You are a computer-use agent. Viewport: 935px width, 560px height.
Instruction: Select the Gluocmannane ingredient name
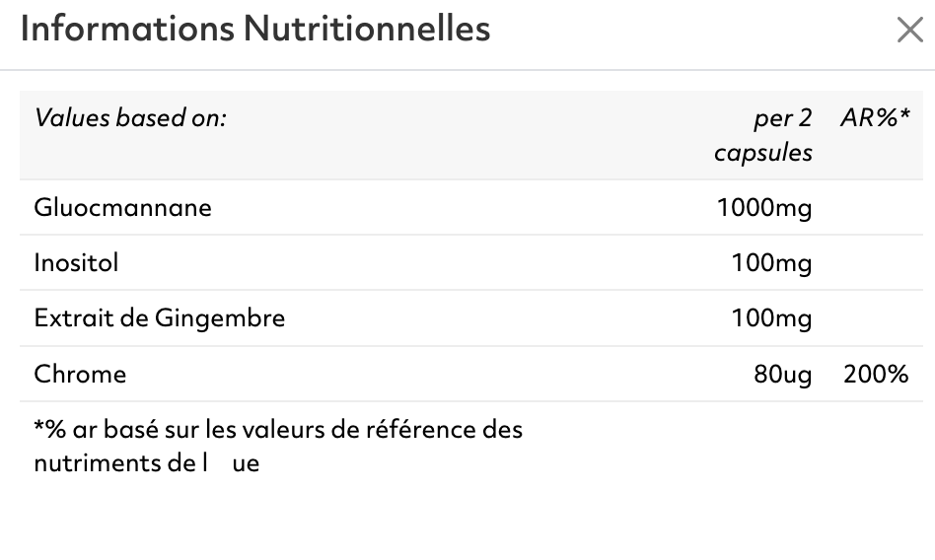[x=122, y=208]
